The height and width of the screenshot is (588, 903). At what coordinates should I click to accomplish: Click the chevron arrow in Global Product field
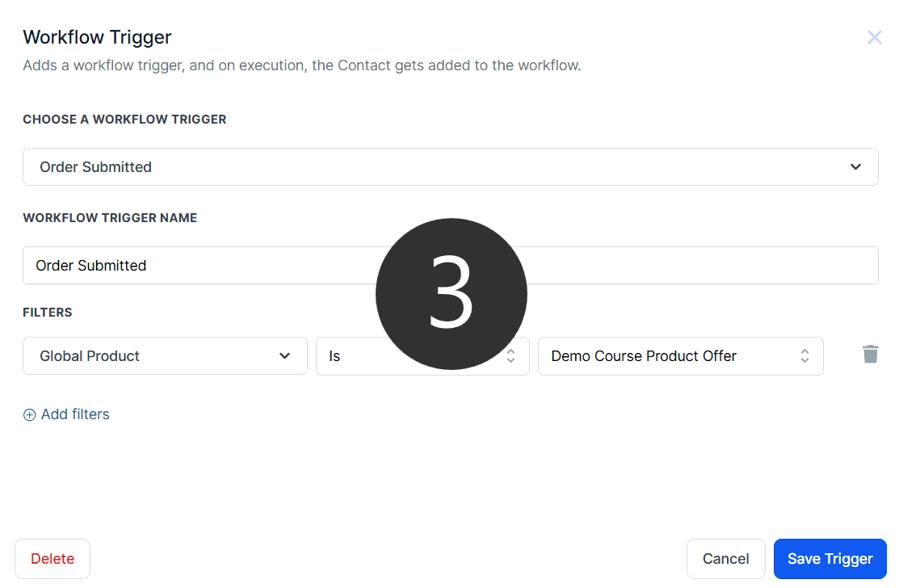284,356
